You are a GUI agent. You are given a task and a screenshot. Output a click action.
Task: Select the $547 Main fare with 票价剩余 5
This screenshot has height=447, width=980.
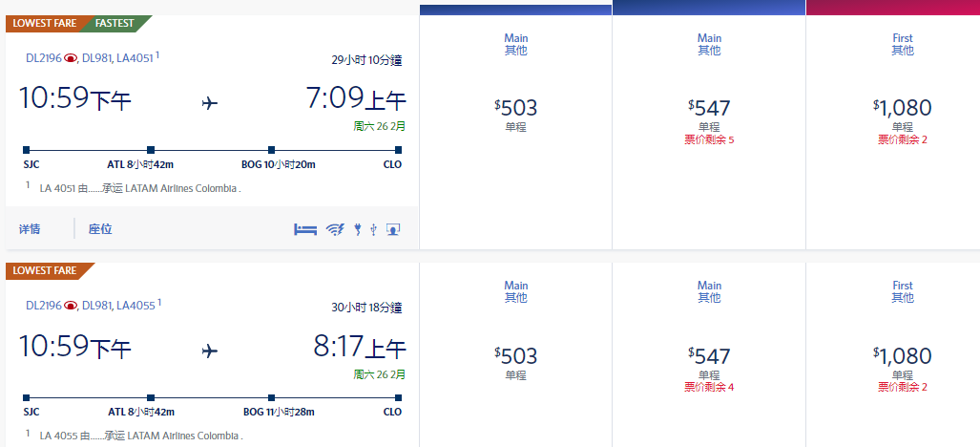709,108
